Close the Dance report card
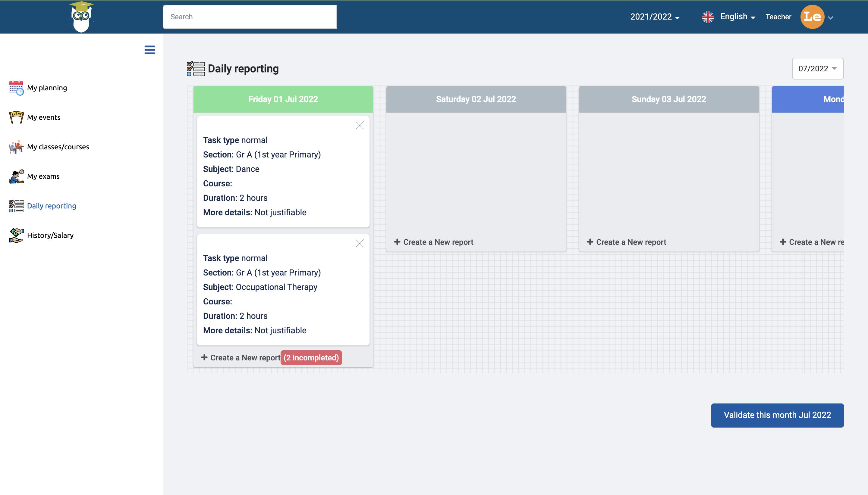The image size is (868, 495). click(x=359, y=126)
